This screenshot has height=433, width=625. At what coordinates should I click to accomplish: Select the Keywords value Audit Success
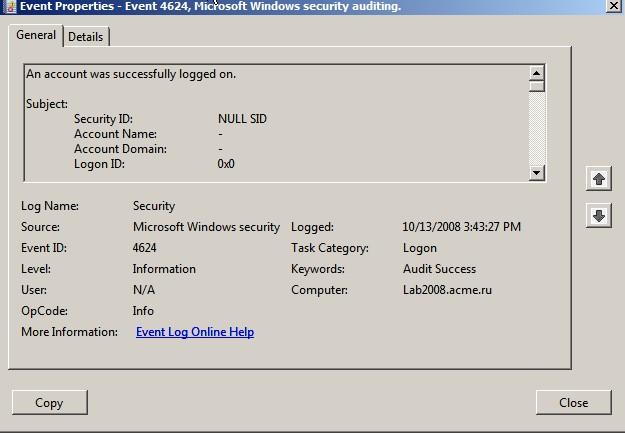(439, 269)
